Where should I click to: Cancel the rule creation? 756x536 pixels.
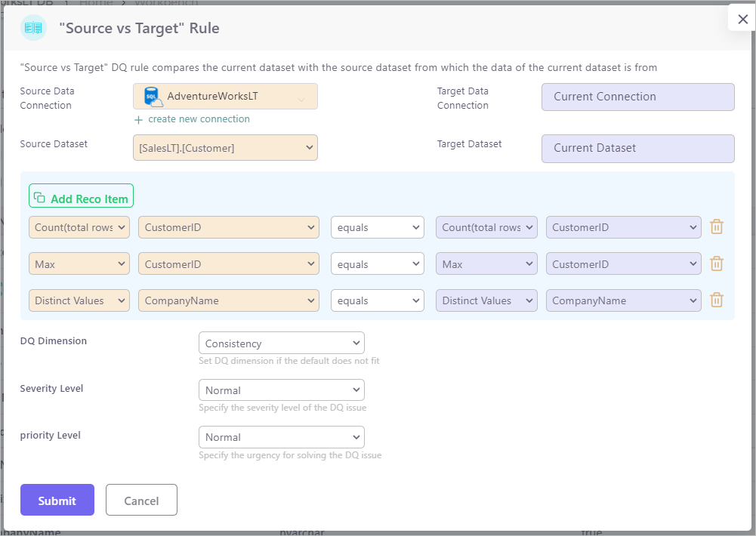141,501
